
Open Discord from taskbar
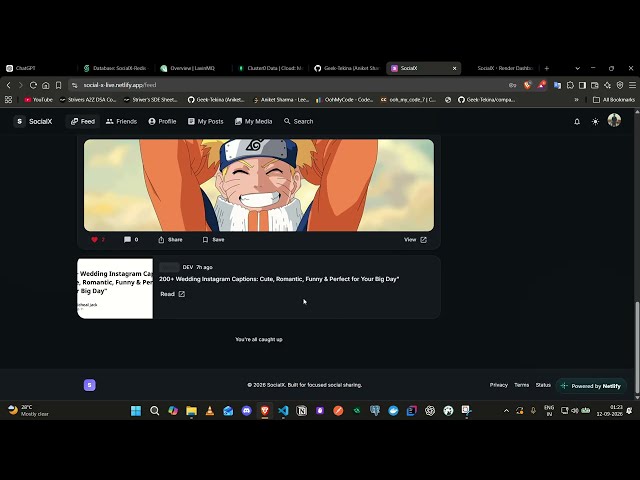pos(247,411)
